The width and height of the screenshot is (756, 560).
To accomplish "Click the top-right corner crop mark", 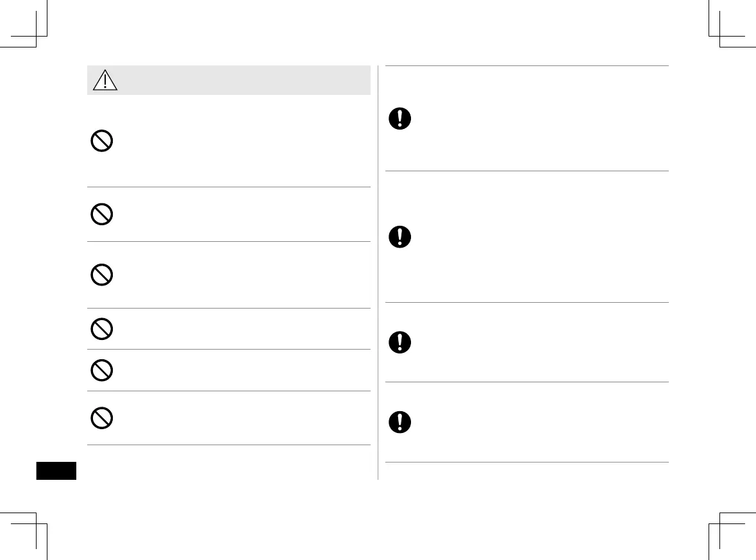I will tap(719, 36).
